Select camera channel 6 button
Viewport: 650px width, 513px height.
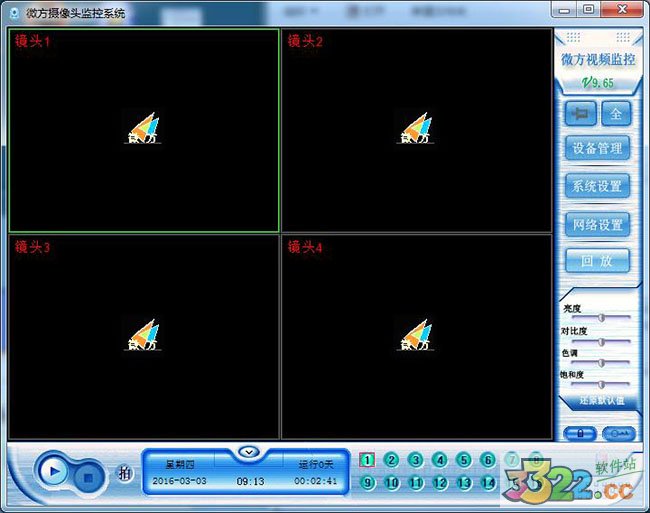point(488,460)
